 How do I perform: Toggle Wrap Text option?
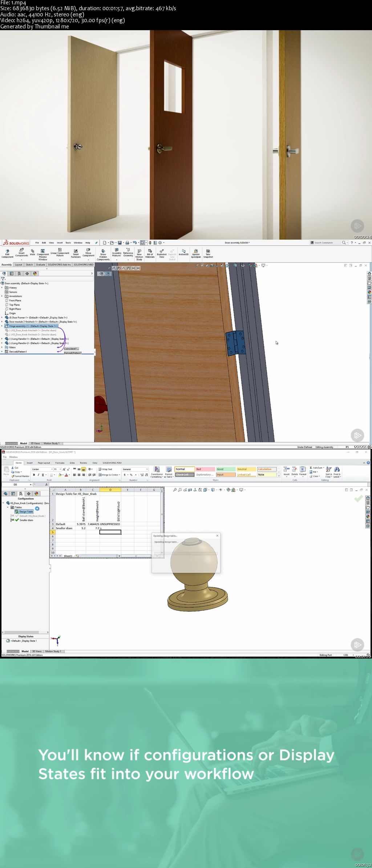[x=105, y=469]
